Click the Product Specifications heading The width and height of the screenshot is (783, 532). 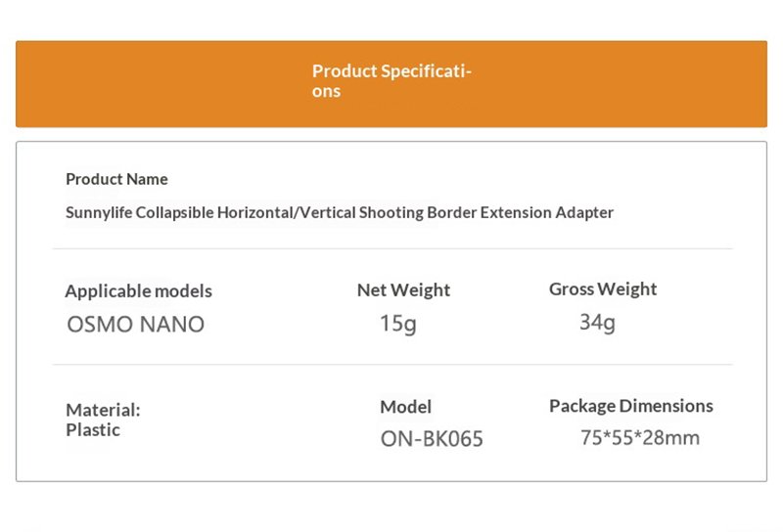tap(391, 80)
